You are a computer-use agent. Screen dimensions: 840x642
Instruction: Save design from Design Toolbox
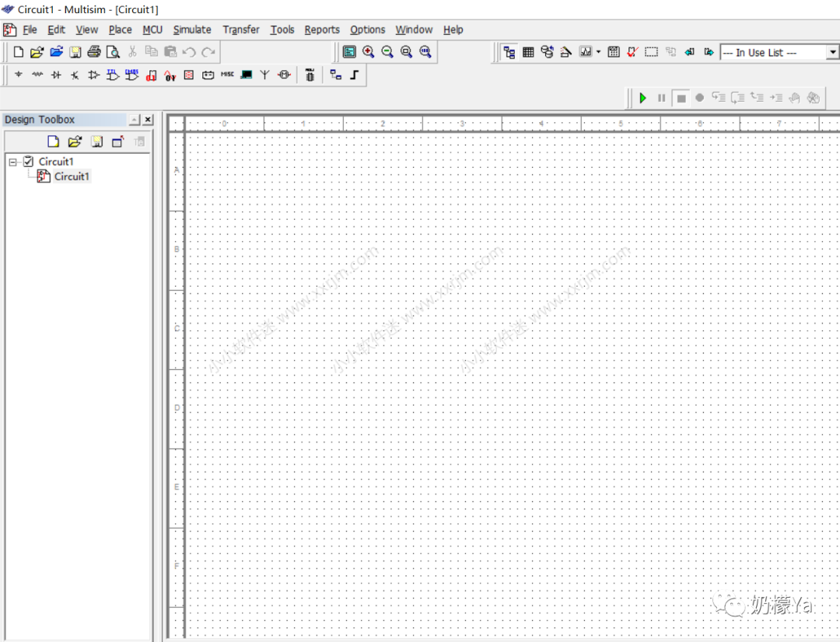[x=96, y=141]
